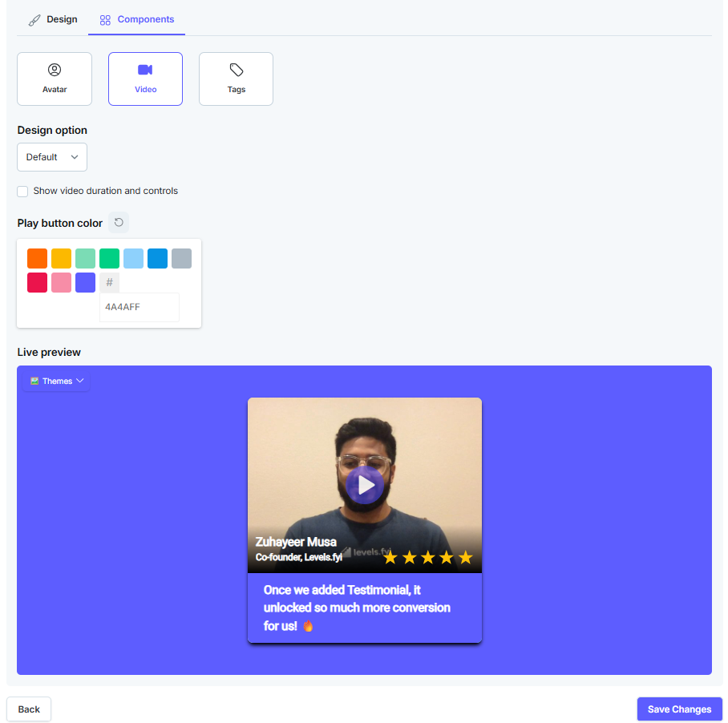Click Save Changes button
The width and height of the screenshot is (728, 723).
[x=679, y=709]
